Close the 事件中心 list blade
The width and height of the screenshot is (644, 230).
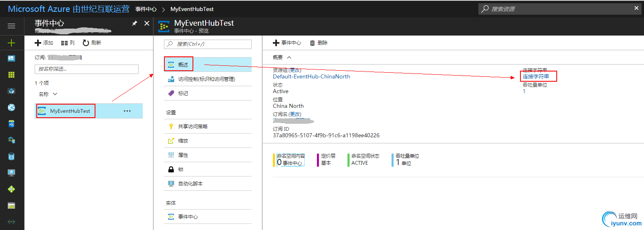(x=147, y=23)
